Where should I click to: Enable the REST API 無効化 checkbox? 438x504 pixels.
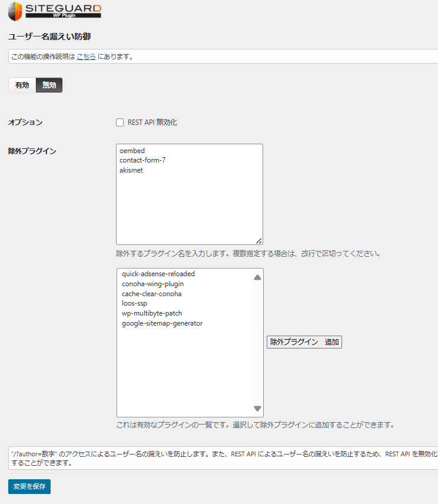tap(120, 122)
